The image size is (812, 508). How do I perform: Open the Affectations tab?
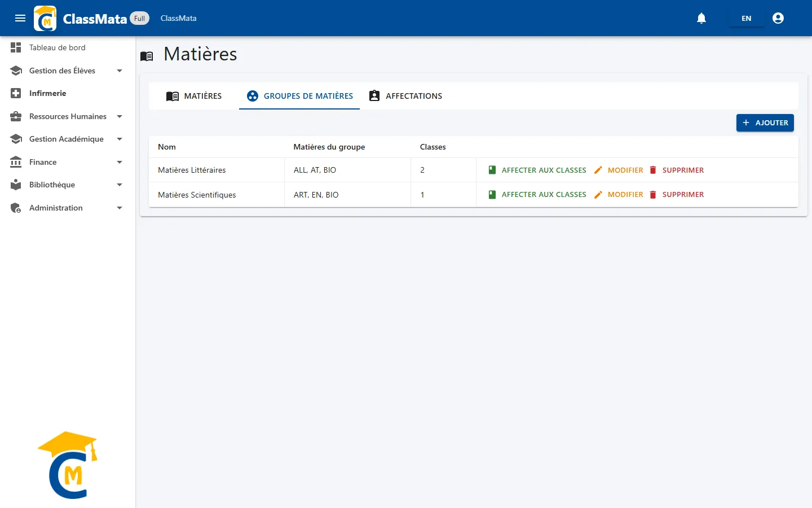pyautogui.click(x=405, y=96)
